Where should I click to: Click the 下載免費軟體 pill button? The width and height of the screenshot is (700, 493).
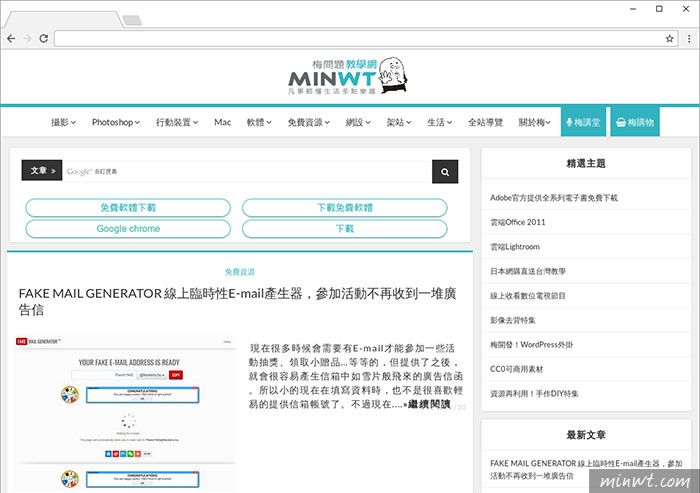[x=345, y=208]
